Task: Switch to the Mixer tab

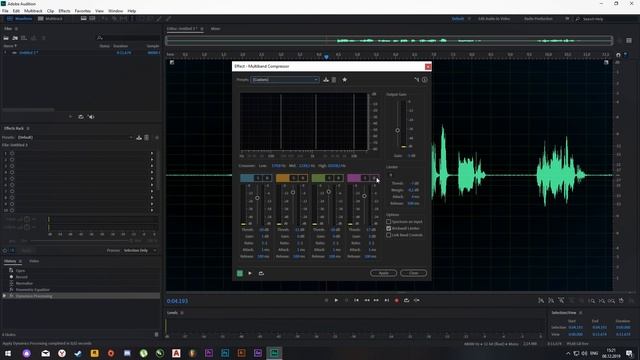Action: [x=216, y=29]
